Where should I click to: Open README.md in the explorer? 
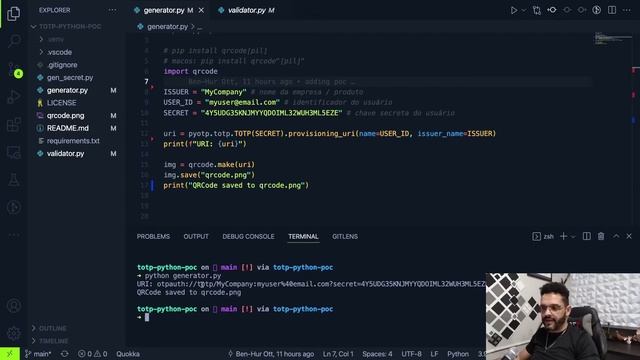pos(68,128)
